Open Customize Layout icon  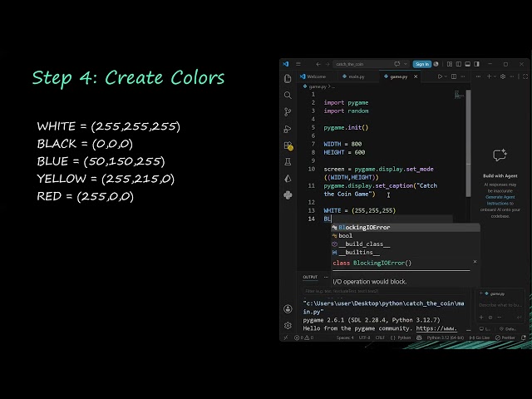click(x=450, y=64)
